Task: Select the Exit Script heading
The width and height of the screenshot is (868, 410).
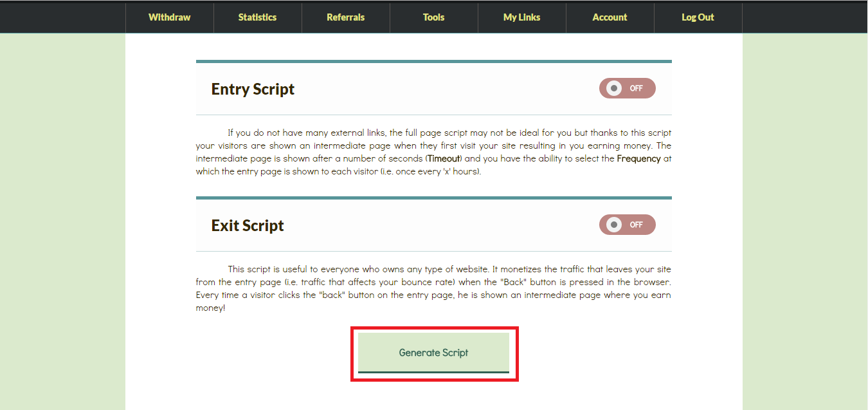Action: coord(248,225)
